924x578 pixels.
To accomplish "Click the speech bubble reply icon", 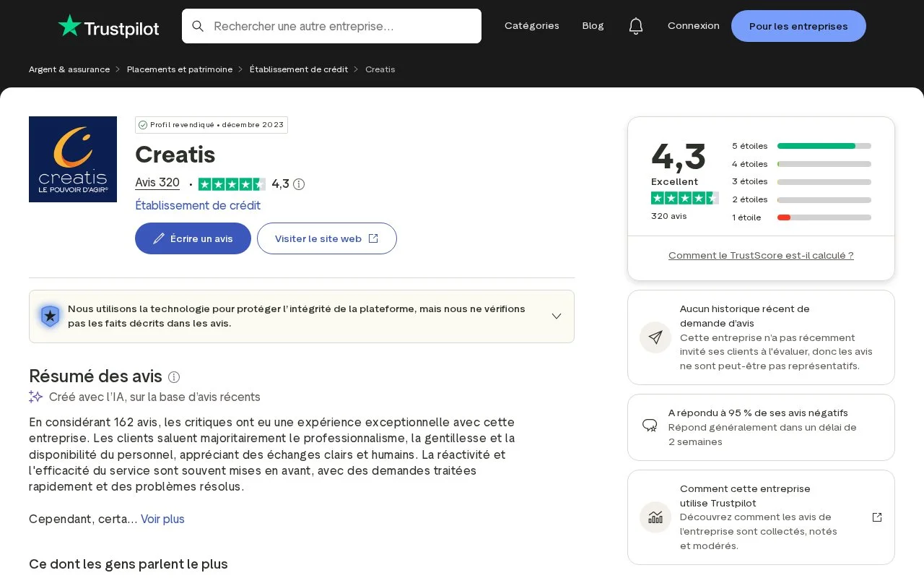I will (650, 426).
